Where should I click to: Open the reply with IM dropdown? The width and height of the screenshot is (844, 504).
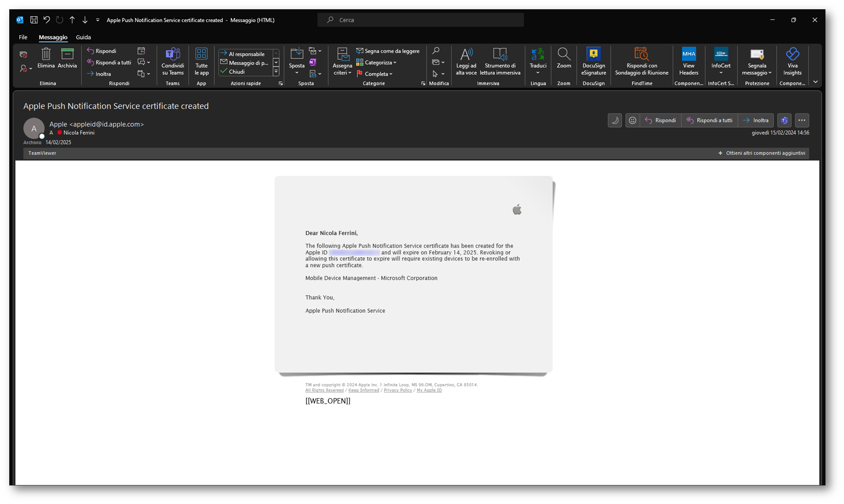(x=144, y=63)
